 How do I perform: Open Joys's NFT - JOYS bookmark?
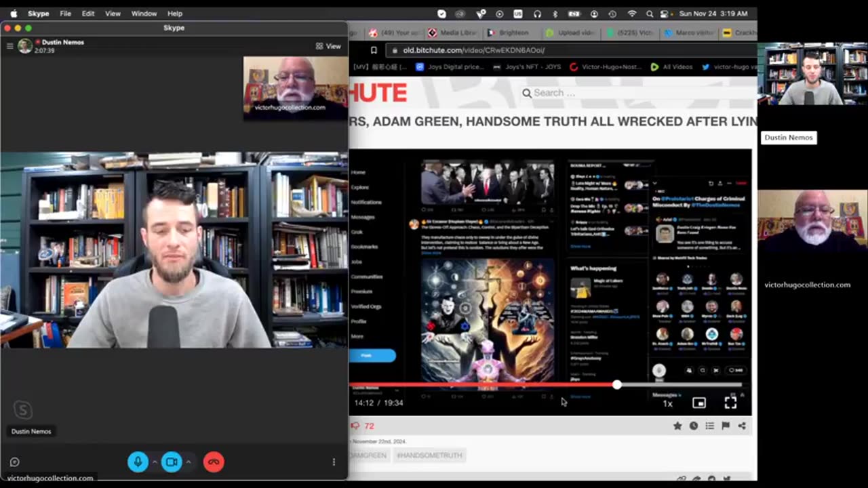coord(527,67)
